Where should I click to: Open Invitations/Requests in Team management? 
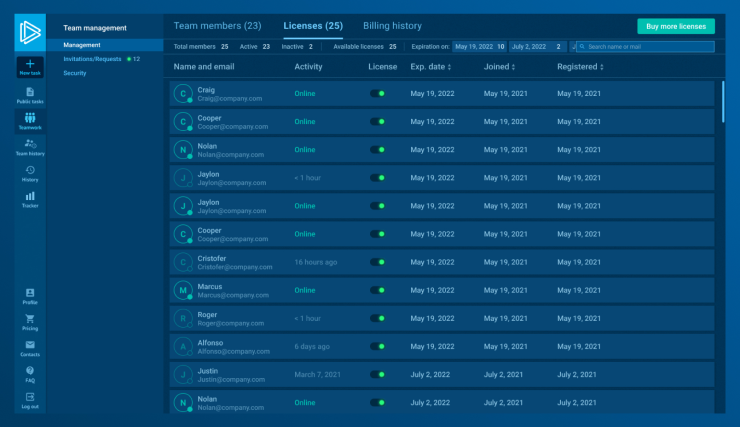coord(92,59)
